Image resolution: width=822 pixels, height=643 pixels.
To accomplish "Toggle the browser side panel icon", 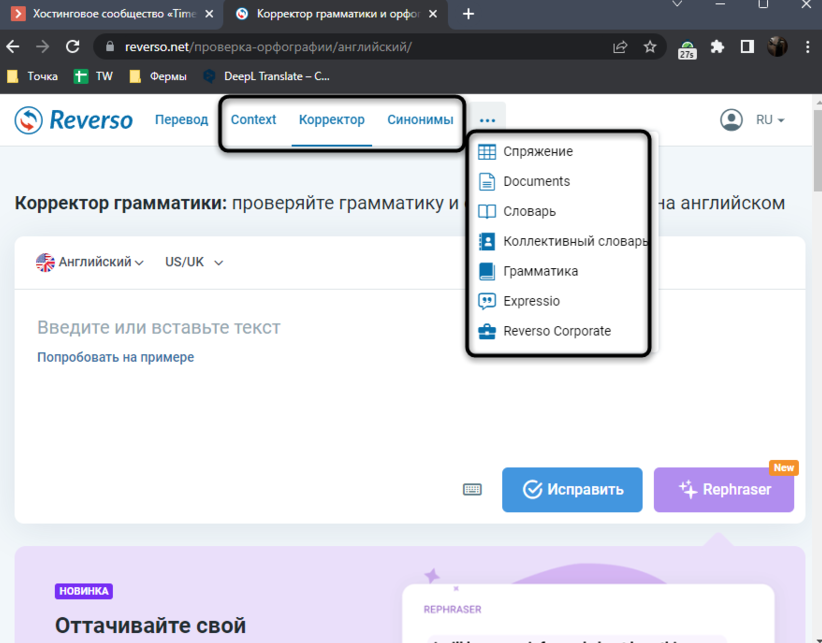I will coord(747,47).
